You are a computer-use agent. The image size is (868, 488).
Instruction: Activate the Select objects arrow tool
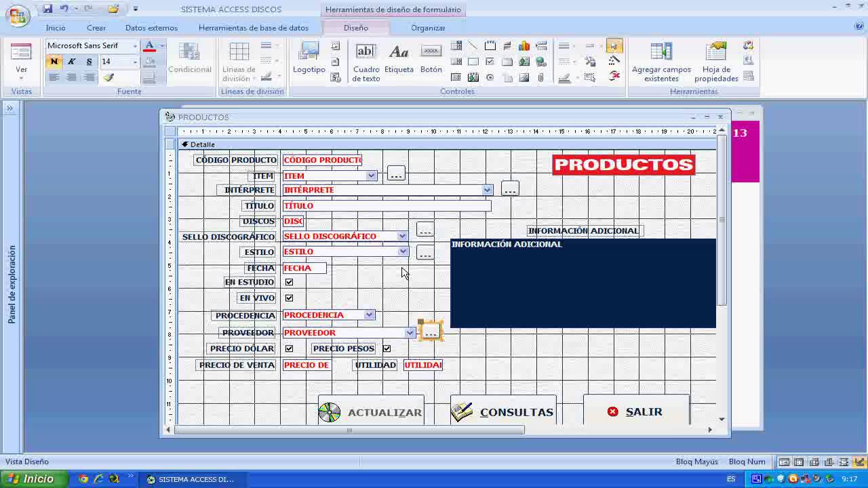[613, 45]
